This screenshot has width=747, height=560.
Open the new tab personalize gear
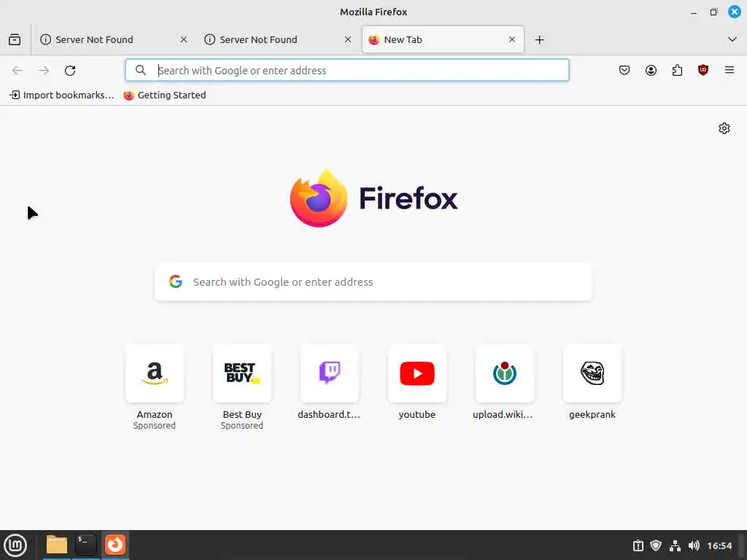click(x=724, y=128)
